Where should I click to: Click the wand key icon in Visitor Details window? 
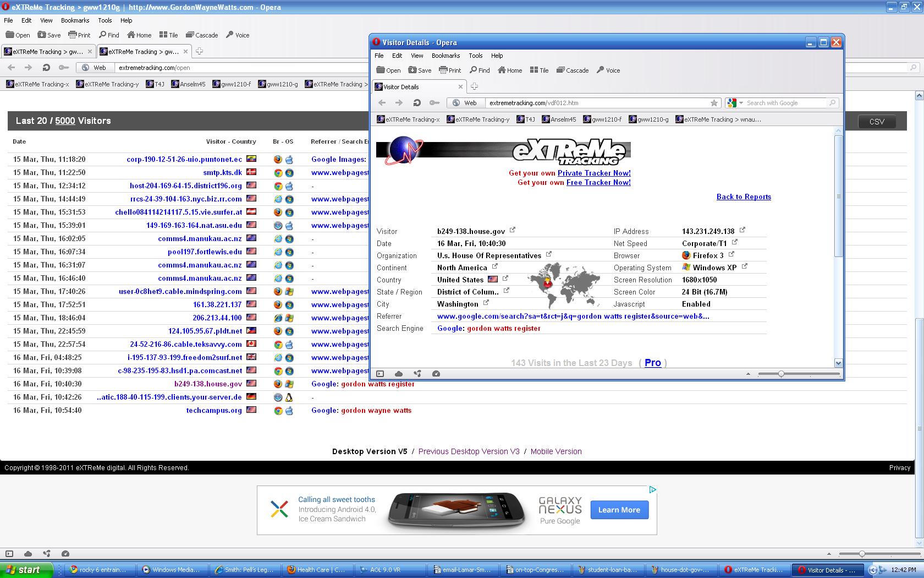435,103
